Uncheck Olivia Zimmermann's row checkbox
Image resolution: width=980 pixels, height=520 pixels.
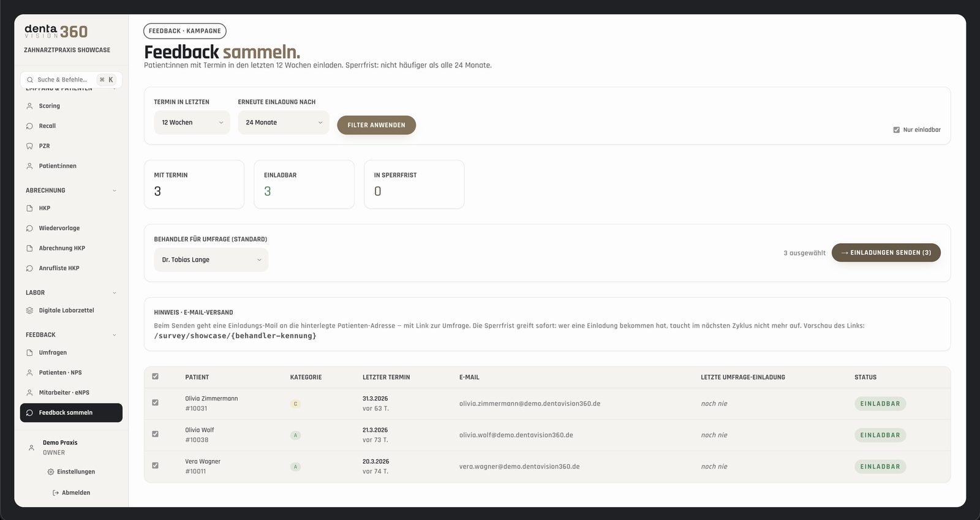pos(155,403)
